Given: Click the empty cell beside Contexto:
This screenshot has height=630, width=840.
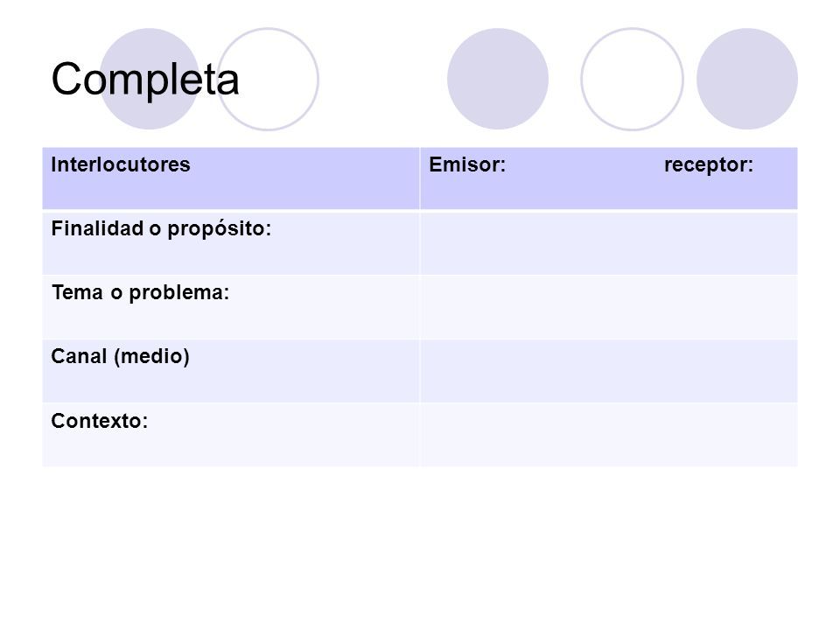Looking at the screenshot, I should pyautogui.click(x=609, y=435).
